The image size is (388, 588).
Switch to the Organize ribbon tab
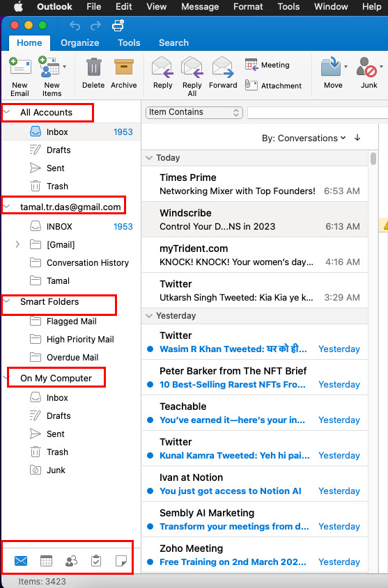[80, 42]
